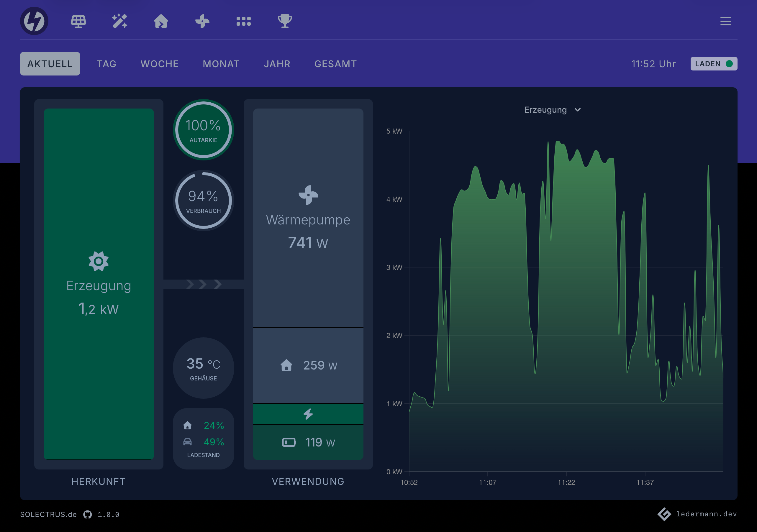Open the SOLECTRUS.de link
The image size is (757, 532).
point(48,514)
